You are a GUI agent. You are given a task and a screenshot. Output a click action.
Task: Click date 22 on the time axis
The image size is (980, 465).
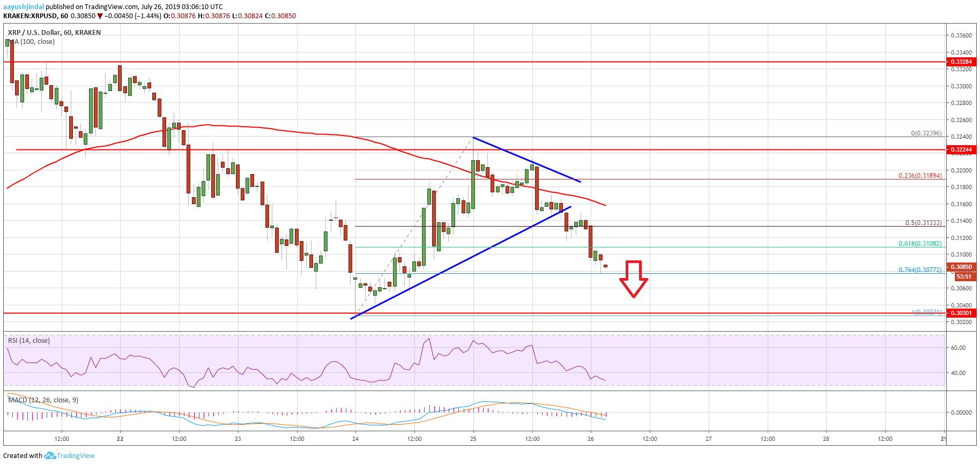click(x=120, y=439)
